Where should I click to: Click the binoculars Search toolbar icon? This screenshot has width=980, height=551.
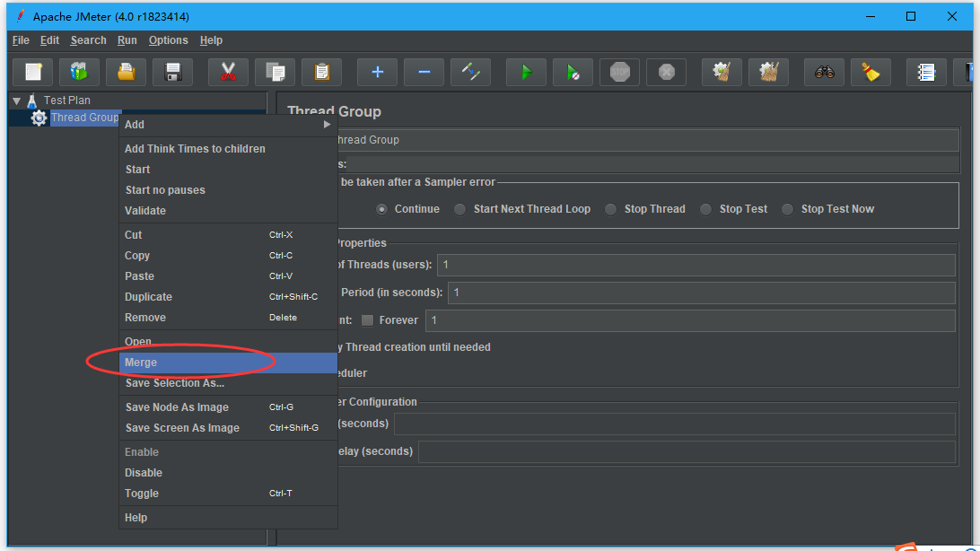(x=824, y=72)
